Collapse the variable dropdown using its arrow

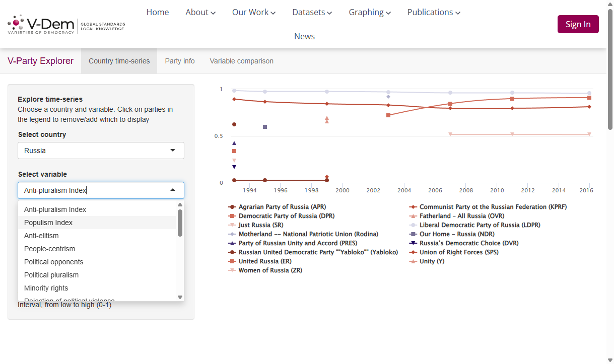(173, 190)
